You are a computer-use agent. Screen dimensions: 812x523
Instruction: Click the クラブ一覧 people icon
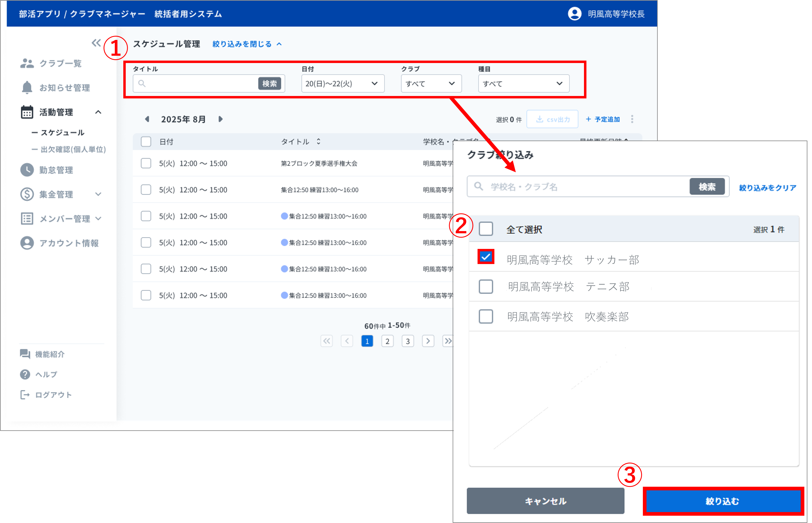(x=27, y=63)
